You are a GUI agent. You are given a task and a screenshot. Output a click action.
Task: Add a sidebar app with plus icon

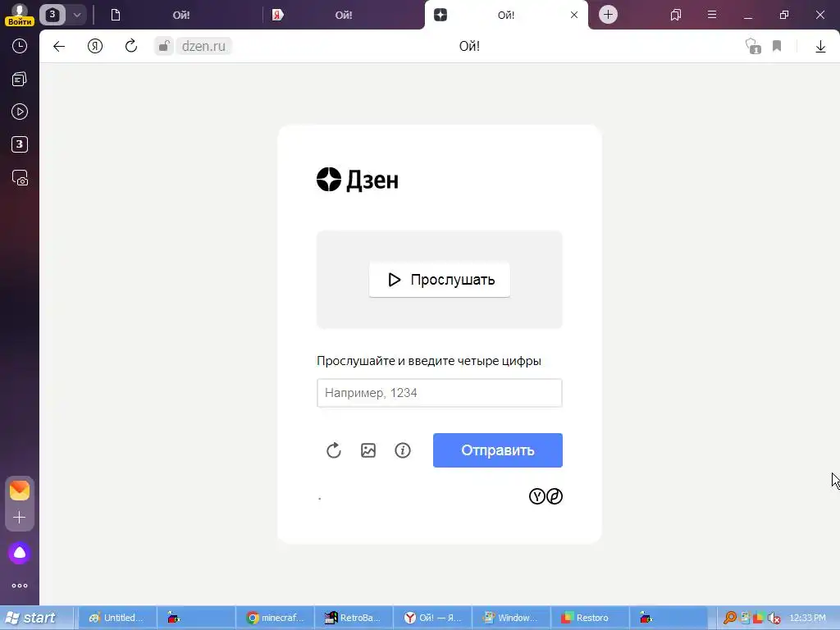point(20,517)
